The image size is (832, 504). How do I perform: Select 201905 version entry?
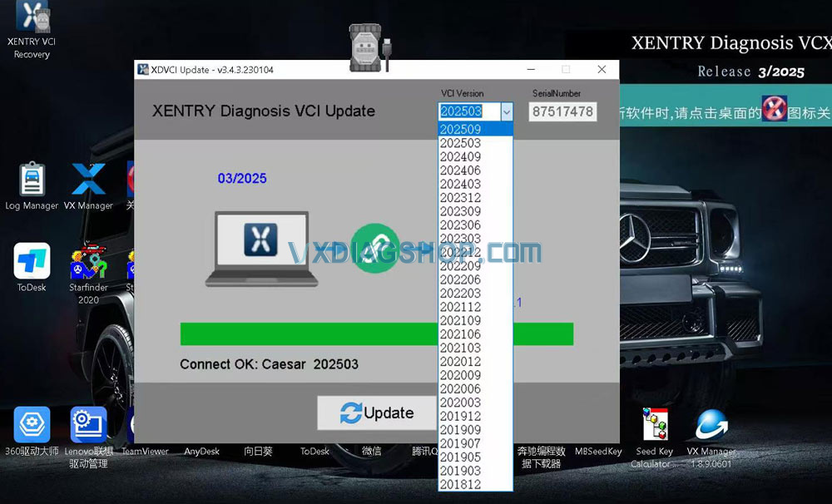pos(475,457)
